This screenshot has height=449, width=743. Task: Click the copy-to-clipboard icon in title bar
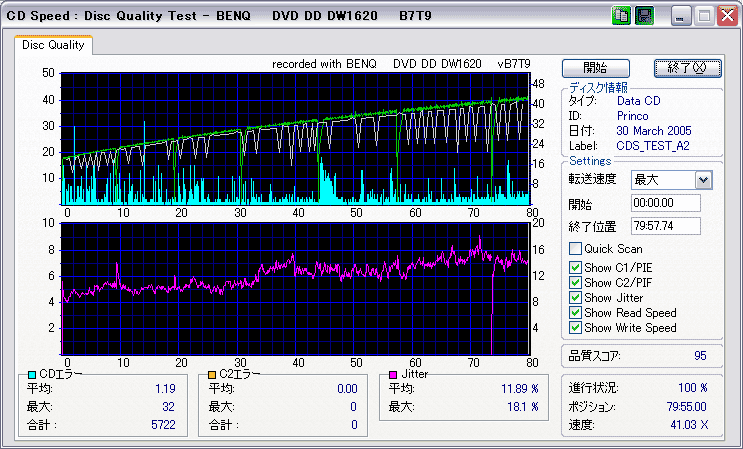pyautogui.click(x=621, y=15)
